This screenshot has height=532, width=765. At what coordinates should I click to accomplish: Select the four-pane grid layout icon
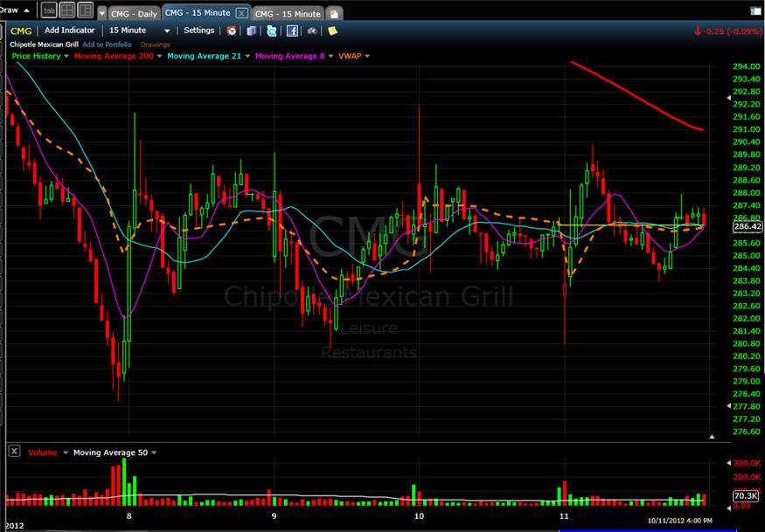tap(67, 10)
